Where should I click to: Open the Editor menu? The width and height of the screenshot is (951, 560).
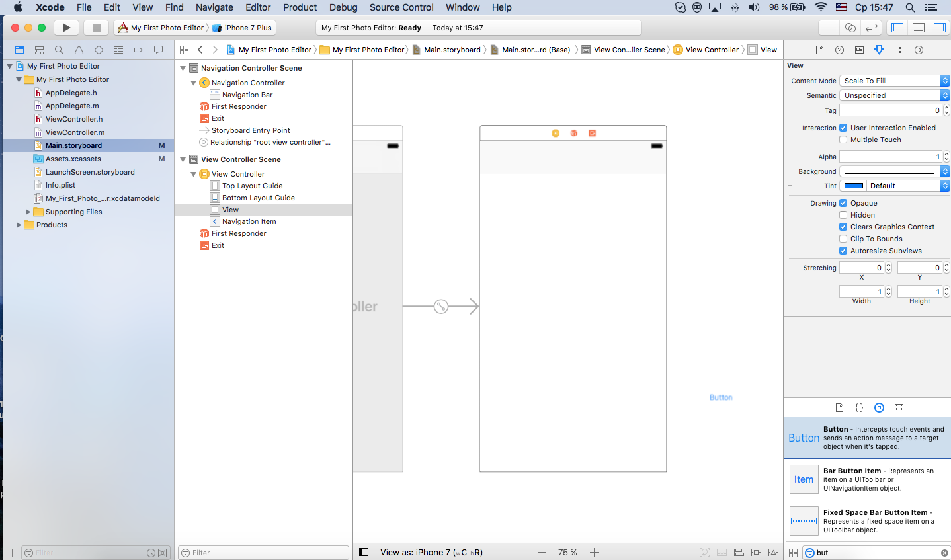pyautogui.click(x=258, y=7)
